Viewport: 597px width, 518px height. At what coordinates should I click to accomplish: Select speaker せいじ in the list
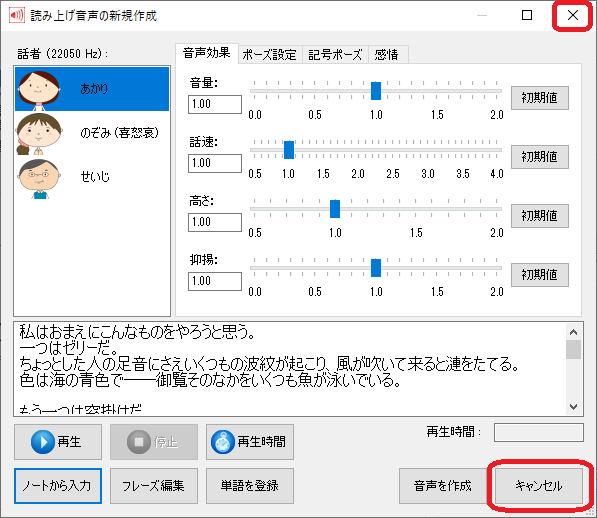pyautogui.click(x=92, y=177)
